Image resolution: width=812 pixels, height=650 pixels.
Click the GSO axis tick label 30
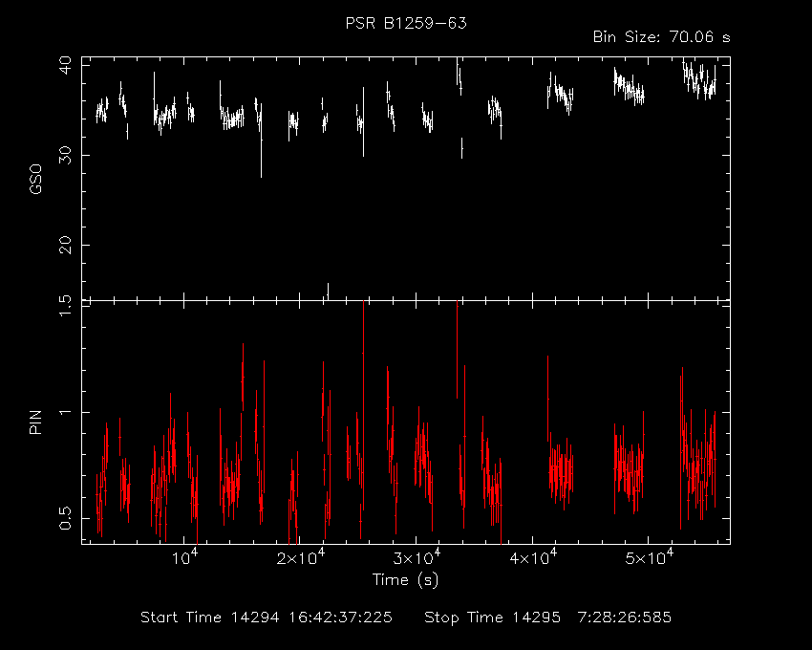(x=65, y=155)
